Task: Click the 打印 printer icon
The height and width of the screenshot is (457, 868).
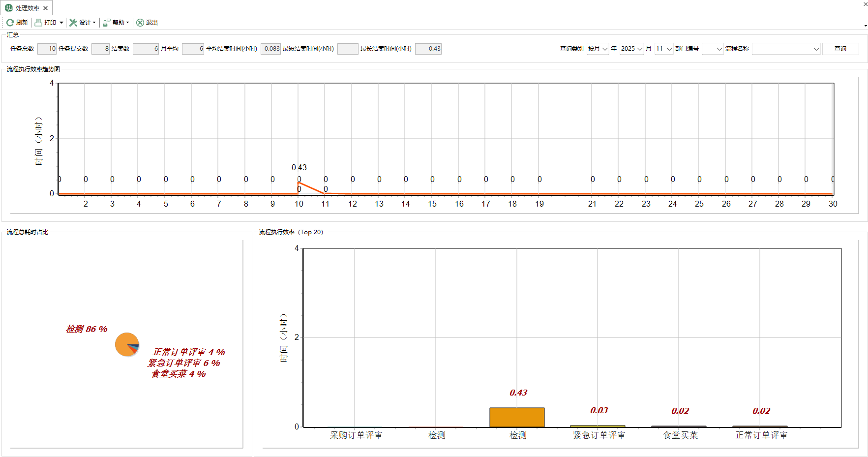Action: tap(38, 23)
